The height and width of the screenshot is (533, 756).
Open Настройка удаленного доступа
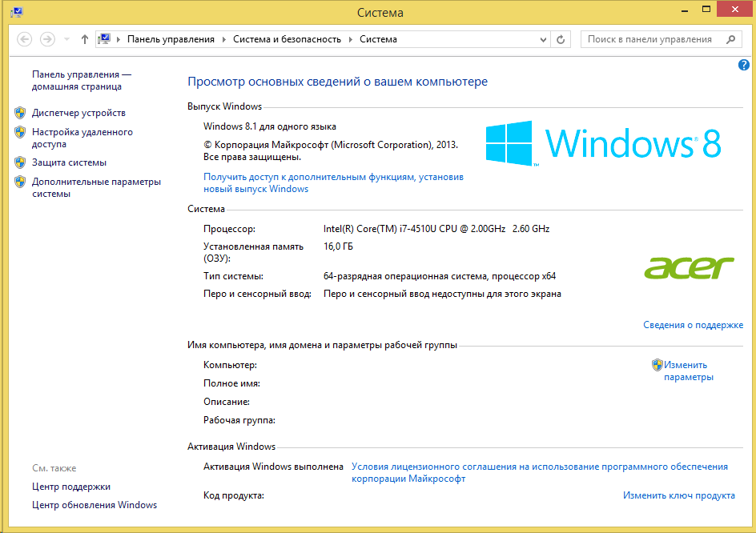[x=82, y=138]
